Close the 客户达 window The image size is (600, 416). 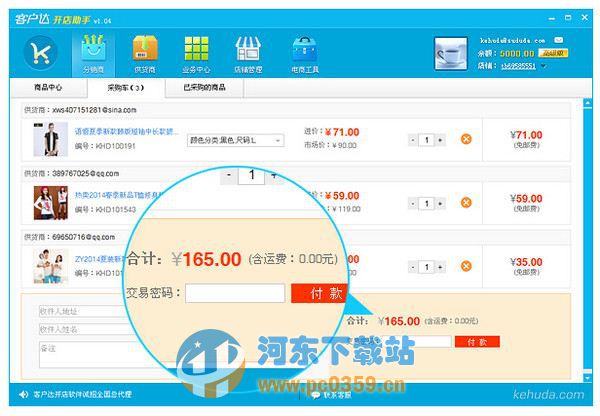click(x=585, y=18)
